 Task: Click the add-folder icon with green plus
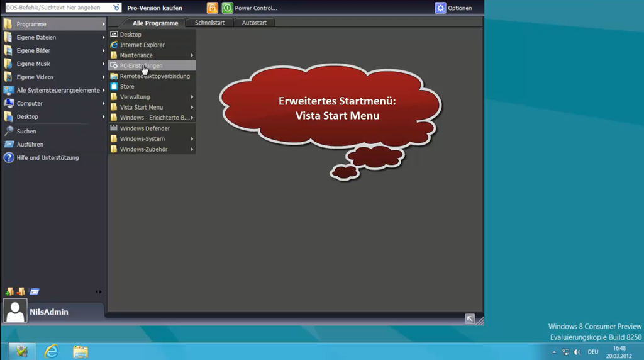pos(9,291)
